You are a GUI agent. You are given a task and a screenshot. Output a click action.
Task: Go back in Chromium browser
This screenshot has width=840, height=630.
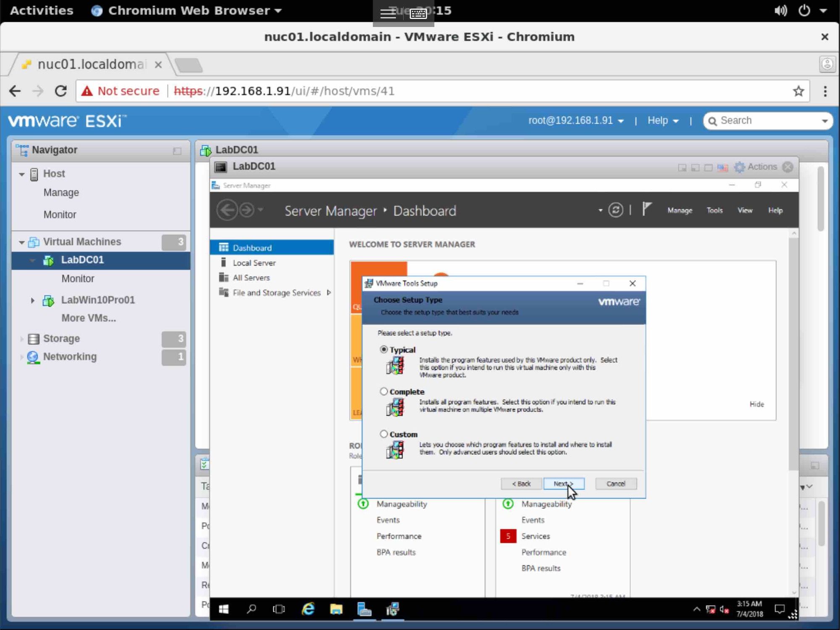pos(15,91)
